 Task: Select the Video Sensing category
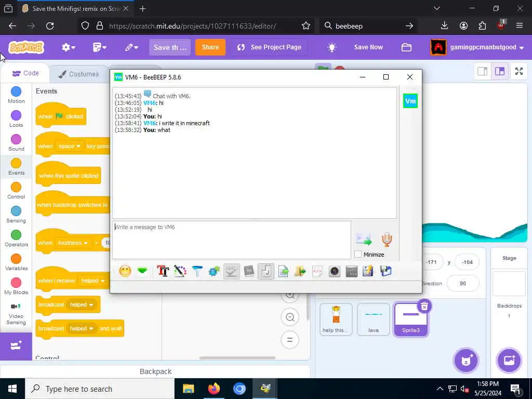(x=16, y=314)
